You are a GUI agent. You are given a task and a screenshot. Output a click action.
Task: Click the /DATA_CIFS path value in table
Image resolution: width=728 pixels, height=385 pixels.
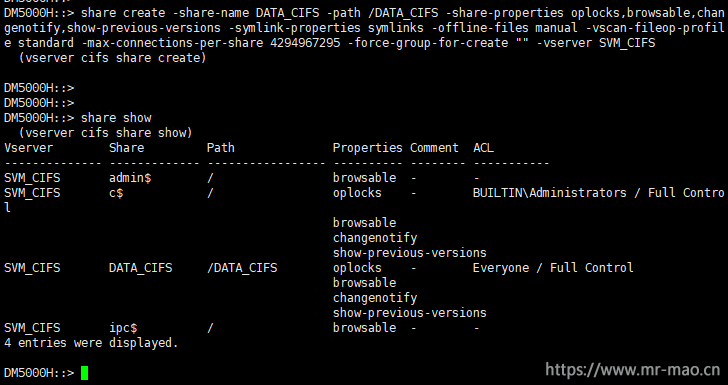pyautogui.click(x=242, y=268)
